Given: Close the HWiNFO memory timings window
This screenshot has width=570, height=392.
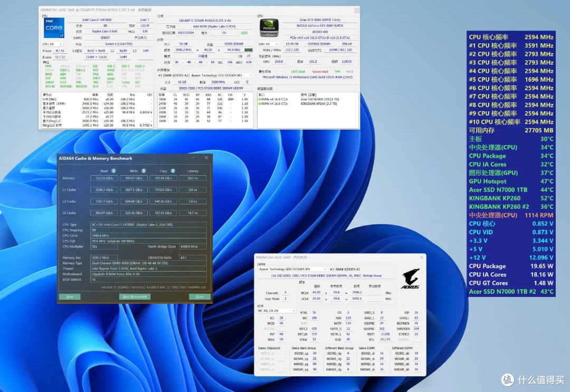Looking at the screenshot, I should click(421, 257).
